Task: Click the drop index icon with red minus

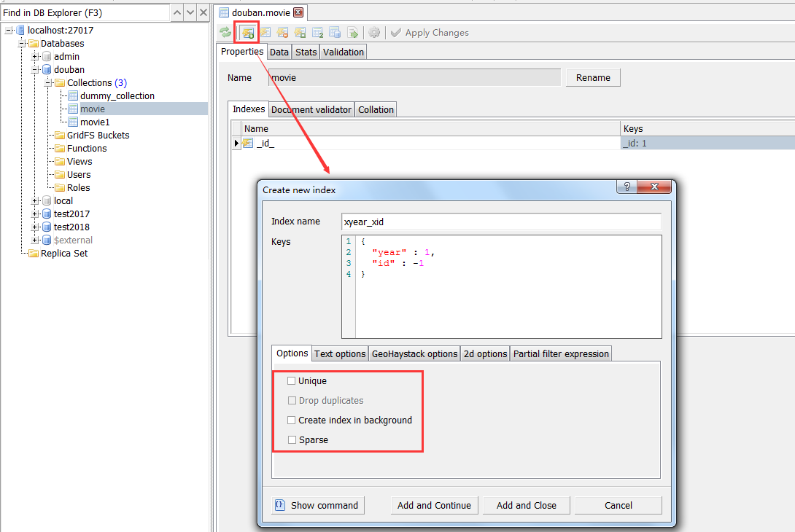Action: click(x=283, y=32)
